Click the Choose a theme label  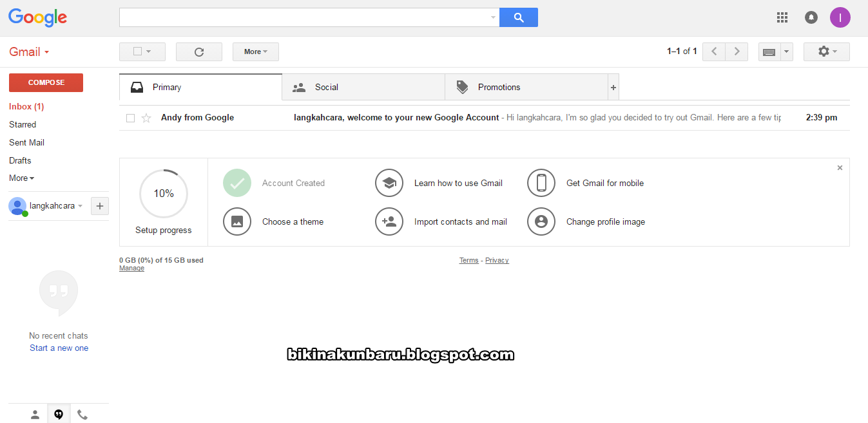tap(293, 221)
